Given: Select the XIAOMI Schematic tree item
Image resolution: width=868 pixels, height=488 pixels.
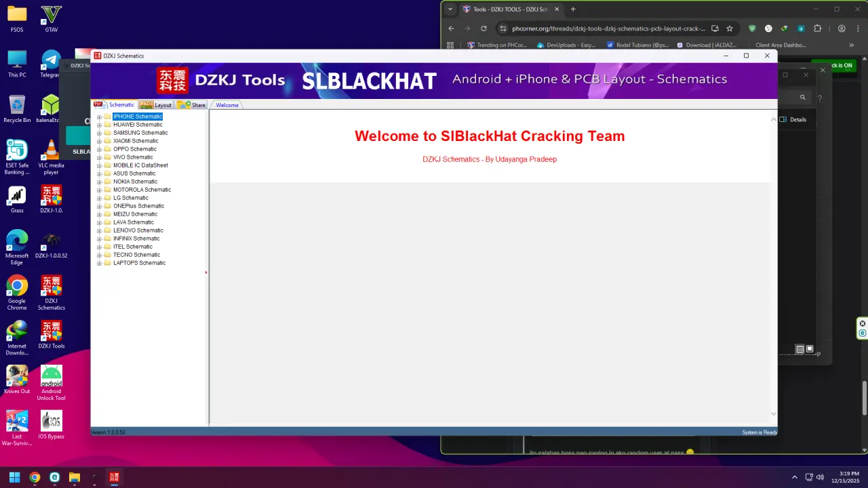Looking at the screenshot, I should coord(136,141).
